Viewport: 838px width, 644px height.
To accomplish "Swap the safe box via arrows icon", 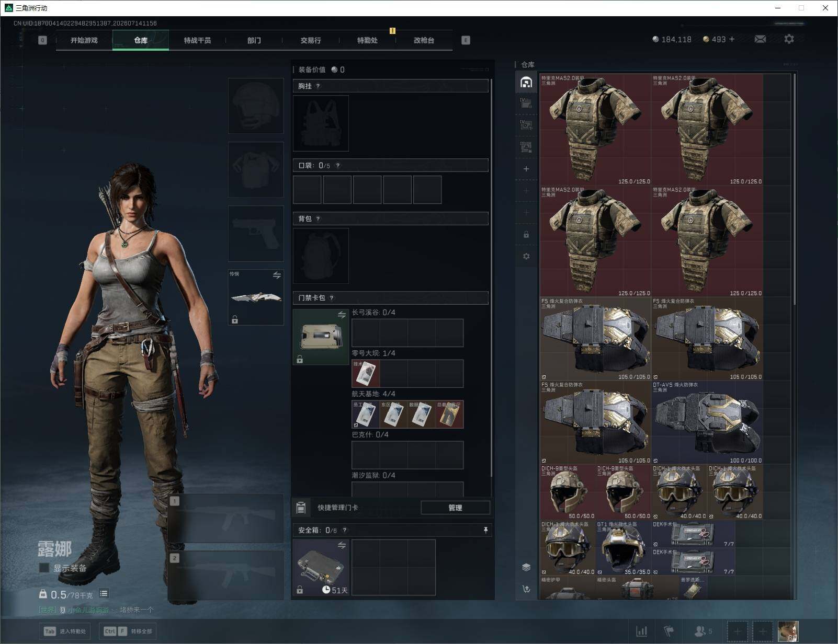I will coord(342,545).
